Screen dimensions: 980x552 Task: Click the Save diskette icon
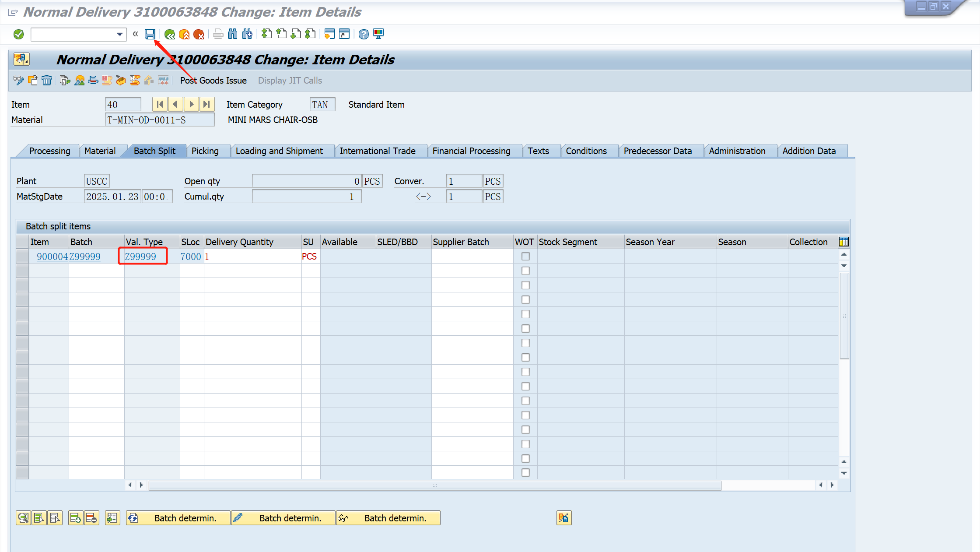(x=150, y=34)
